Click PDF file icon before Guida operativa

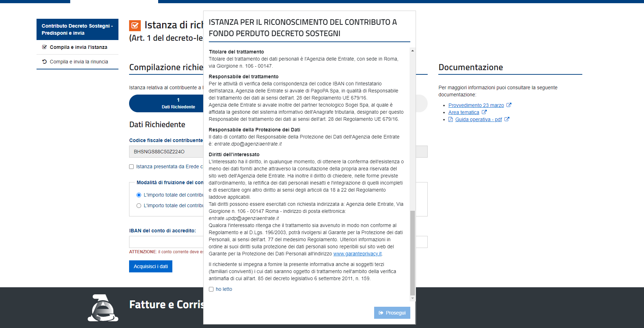451,119
